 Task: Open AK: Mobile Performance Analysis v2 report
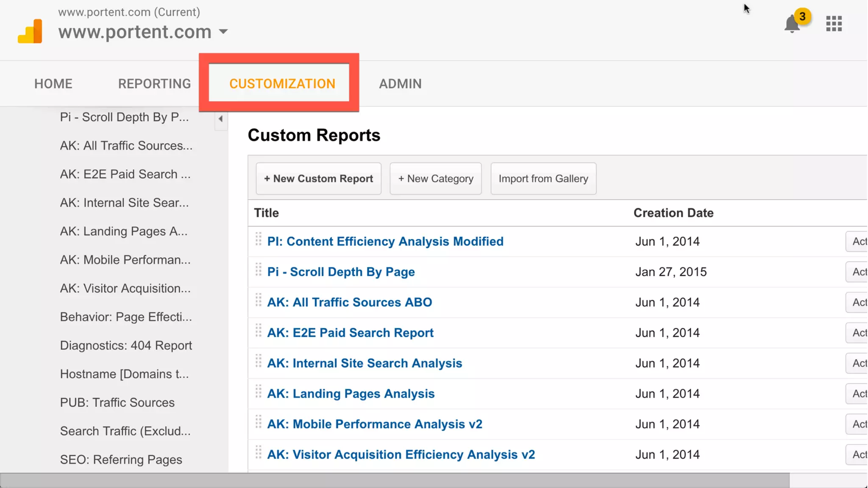click(x=375, y=424)
